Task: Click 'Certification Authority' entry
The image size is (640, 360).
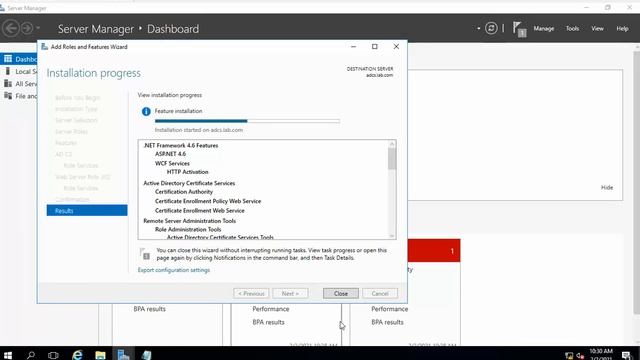Action: tap(184, 192)
